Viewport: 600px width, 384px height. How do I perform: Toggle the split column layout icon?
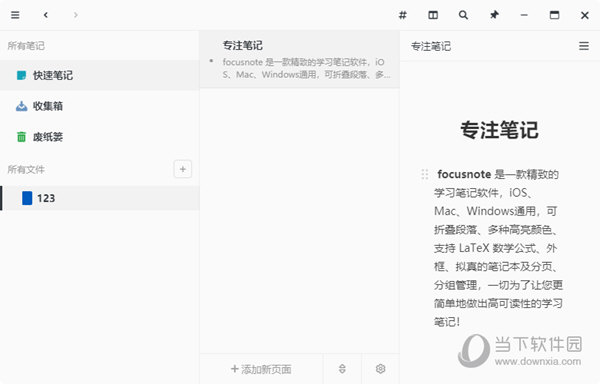433,15
